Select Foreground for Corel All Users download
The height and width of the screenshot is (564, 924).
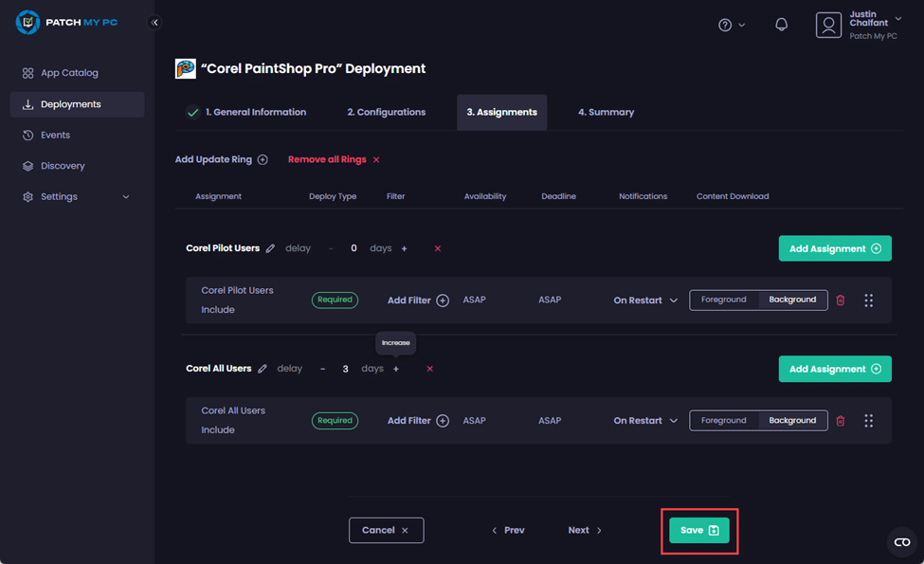(x=724, y=421)
